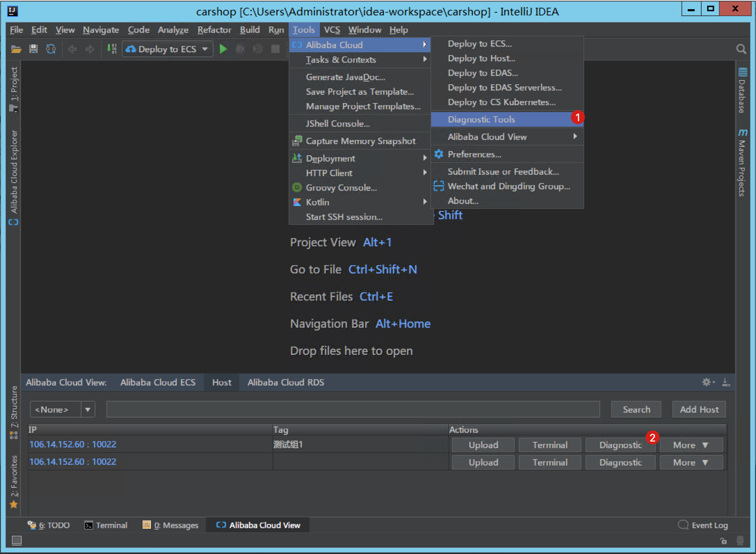The height and width of the screenshot is (554, 756).
Task: Click the Add Host button
Action: tap(699, 409)
